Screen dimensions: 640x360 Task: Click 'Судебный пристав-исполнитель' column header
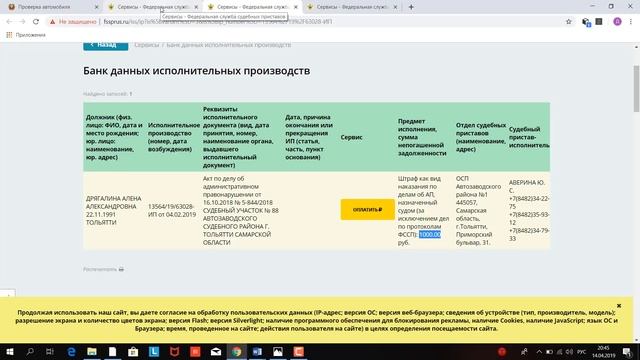[x=529, y=137]
